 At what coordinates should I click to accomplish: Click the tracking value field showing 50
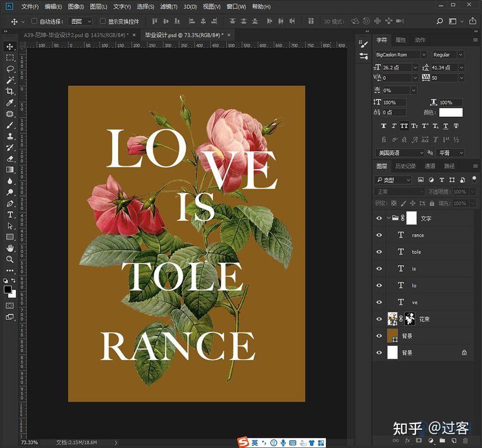coord(444,78)
